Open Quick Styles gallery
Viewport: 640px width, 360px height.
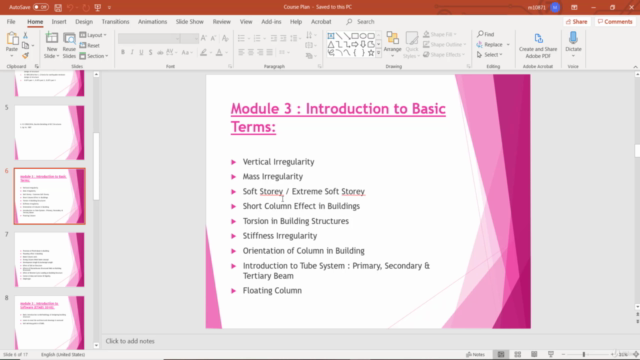[x=411, y=45]
